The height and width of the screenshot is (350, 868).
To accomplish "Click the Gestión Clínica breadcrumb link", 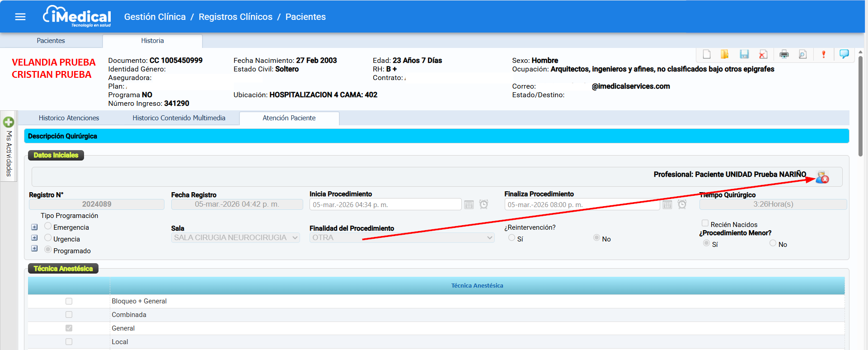I will click(x=155, y=17).
